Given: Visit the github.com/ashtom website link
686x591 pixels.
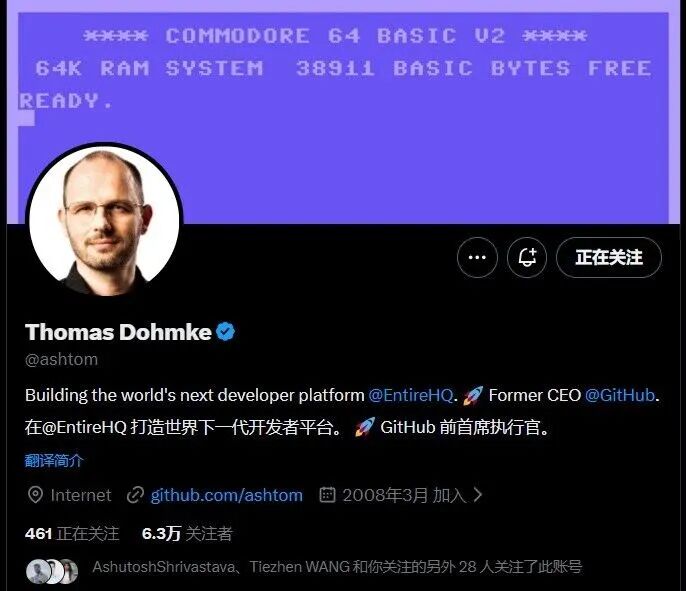Looking at the screenshot, I should [227, 495].
